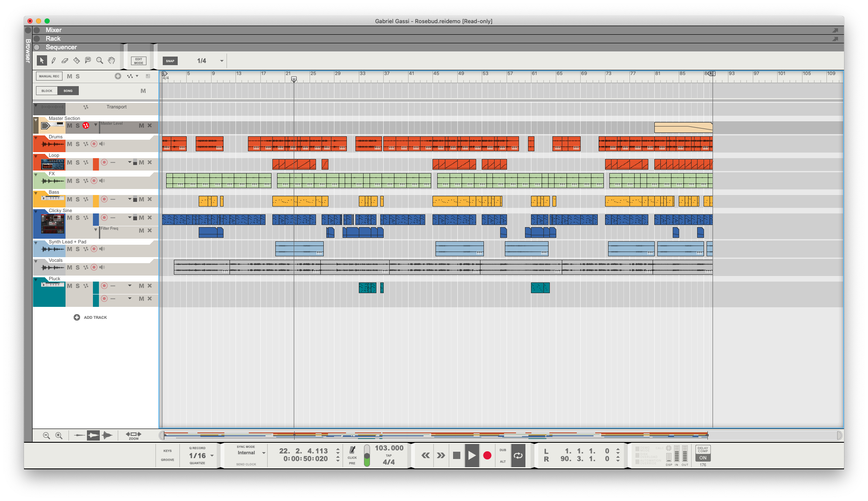868x501 pixels.
Task: Click the horizontal zoom-out magnifier
Action: [47, 435]
